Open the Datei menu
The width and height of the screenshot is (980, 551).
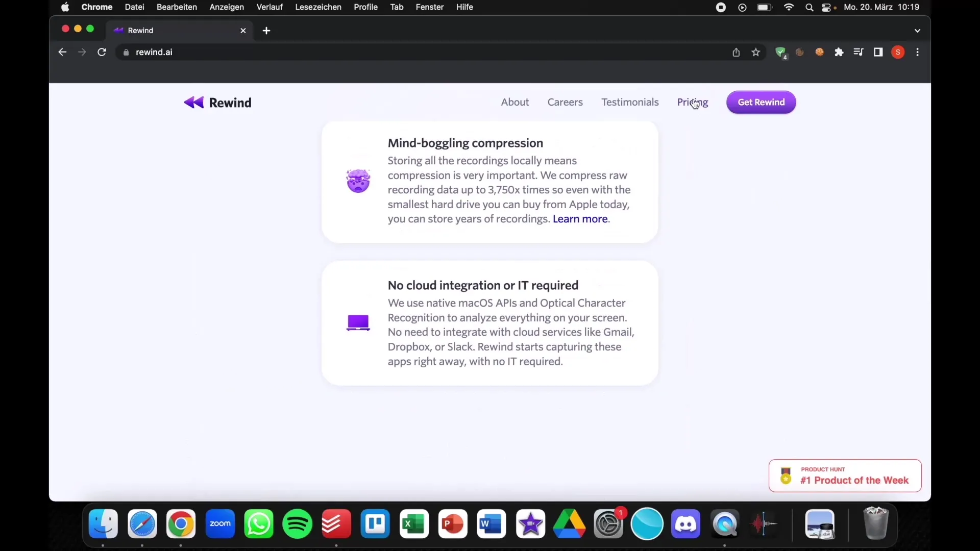(135, 7)
